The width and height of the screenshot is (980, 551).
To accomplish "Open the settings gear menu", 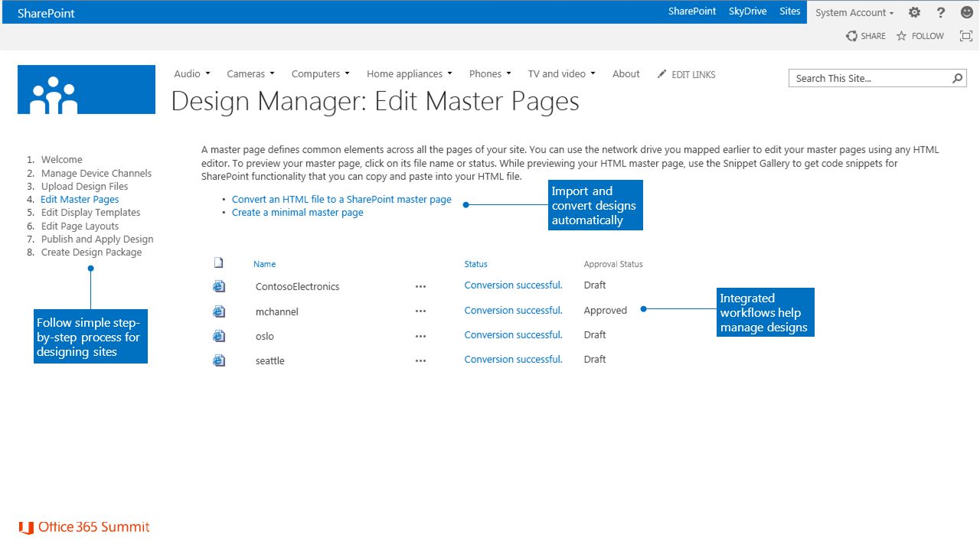I will click(914, 12).
